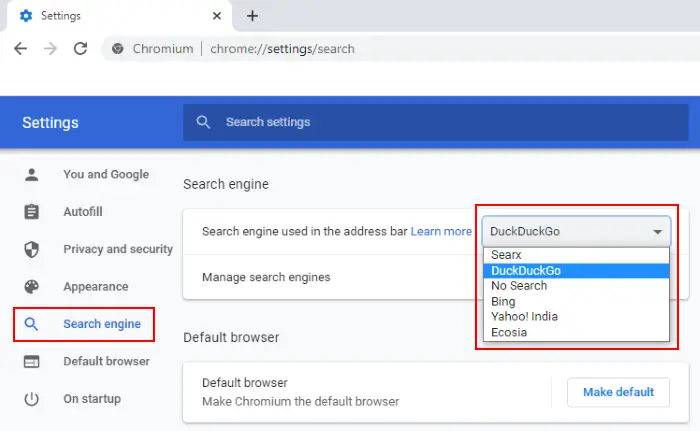Click the Privacy and security shield icon
Image resolution: width=700 pixels, height=431 pixels.
31,249
